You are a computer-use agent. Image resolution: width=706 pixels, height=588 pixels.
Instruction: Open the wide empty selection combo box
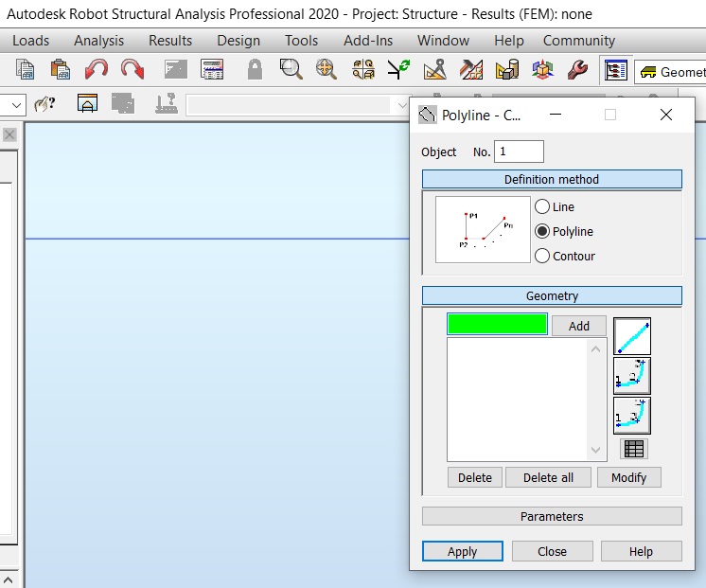(x=297, y=105)
